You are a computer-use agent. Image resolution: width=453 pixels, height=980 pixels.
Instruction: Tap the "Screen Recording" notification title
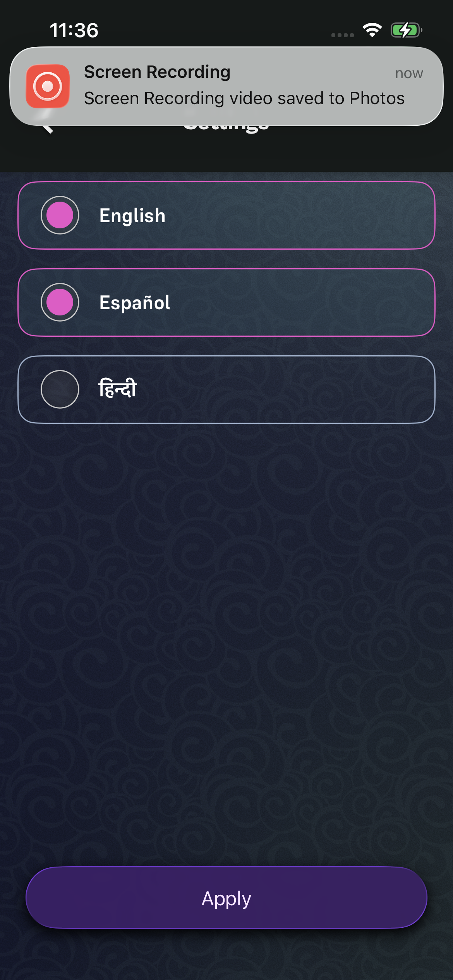tap(157, 72)
